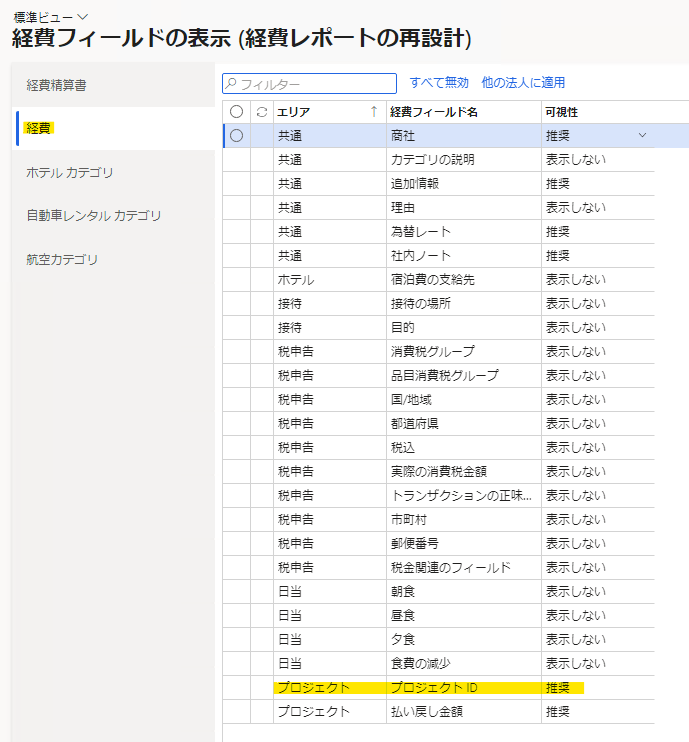The width and height of the screenshot is (689, 742).
Task: Click the 追加情報 cell
Action: 464,184
